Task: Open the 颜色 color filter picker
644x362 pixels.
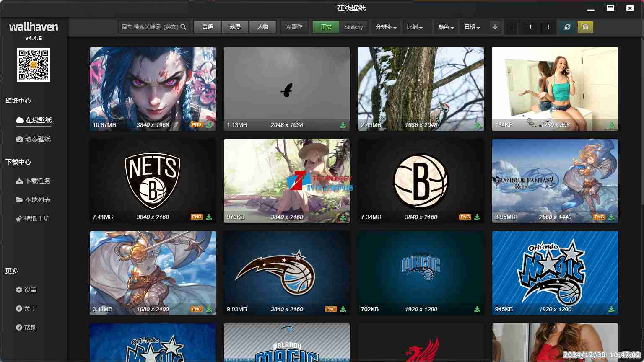Action: point(446,27)
